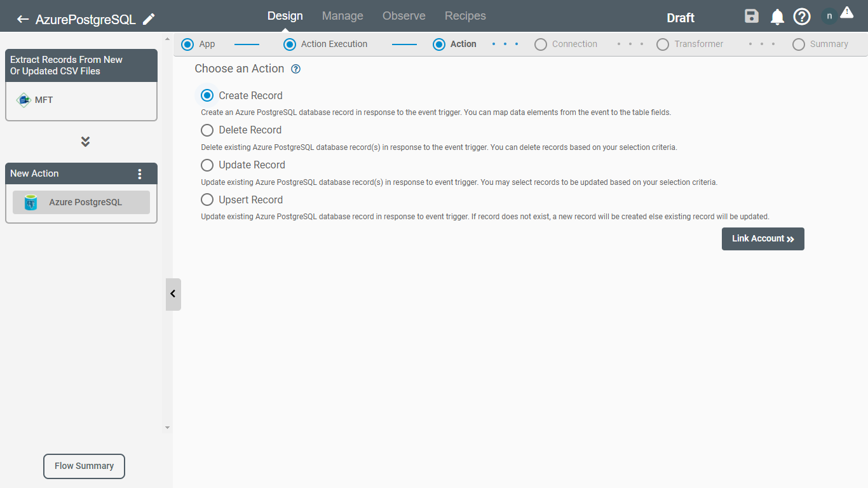Select the Azure PostgreSQL action card

coord(81,203)
